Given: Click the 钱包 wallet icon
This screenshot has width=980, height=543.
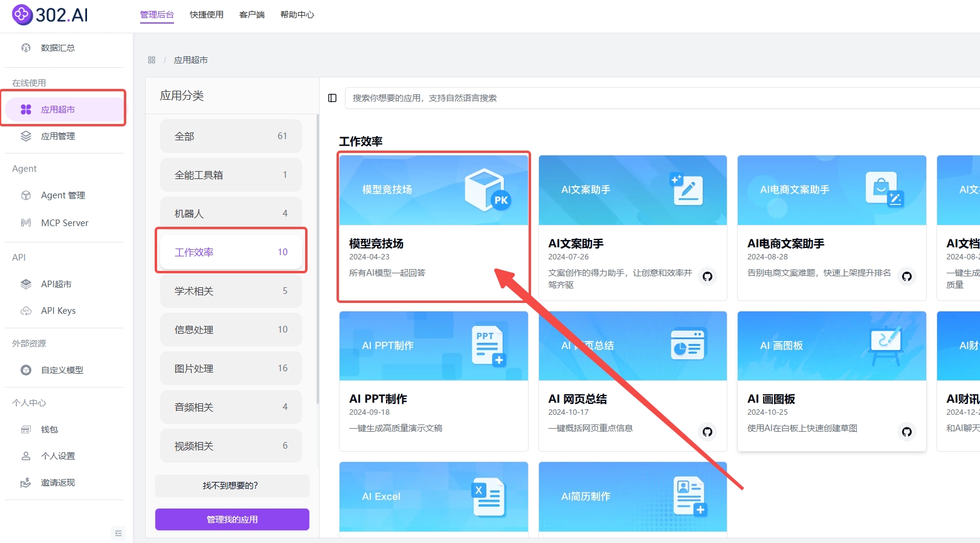Looking at the screenshot, I should (x=26, y=429).
